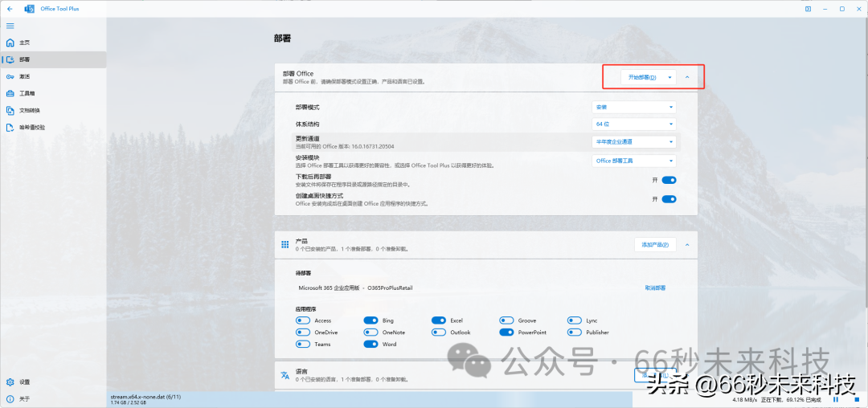
Task: Pause the download in the status bar
Action: coord(836,399)
